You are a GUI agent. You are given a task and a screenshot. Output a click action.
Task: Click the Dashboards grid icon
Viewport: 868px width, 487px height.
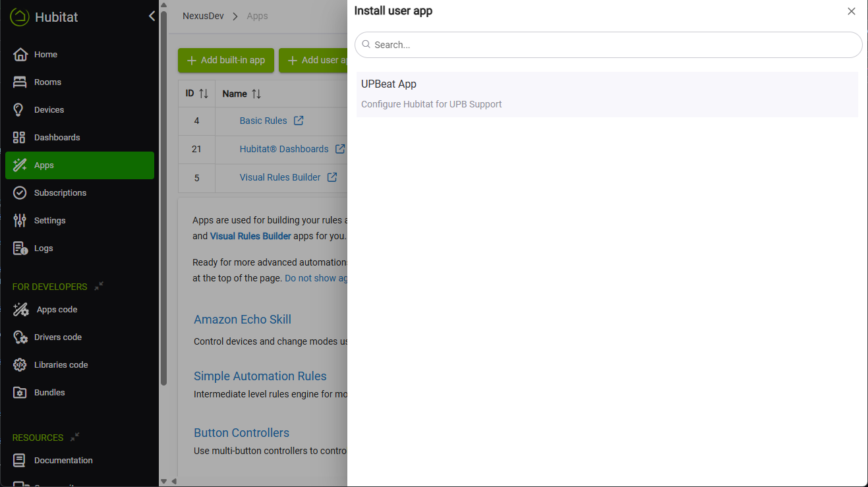click(x=20, y=138)
